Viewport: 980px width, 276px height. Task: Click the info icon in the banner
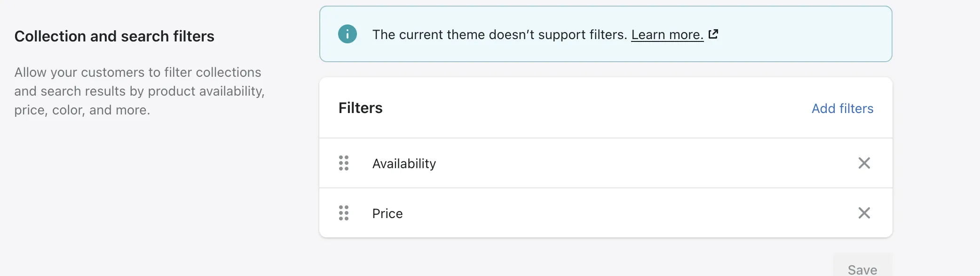click(x=348, y=34)
